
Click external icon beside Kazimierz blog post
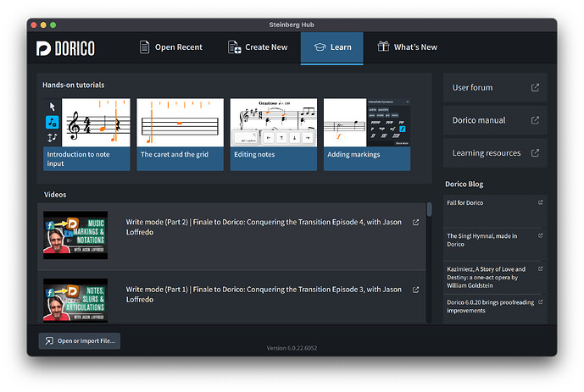point(541,268)
